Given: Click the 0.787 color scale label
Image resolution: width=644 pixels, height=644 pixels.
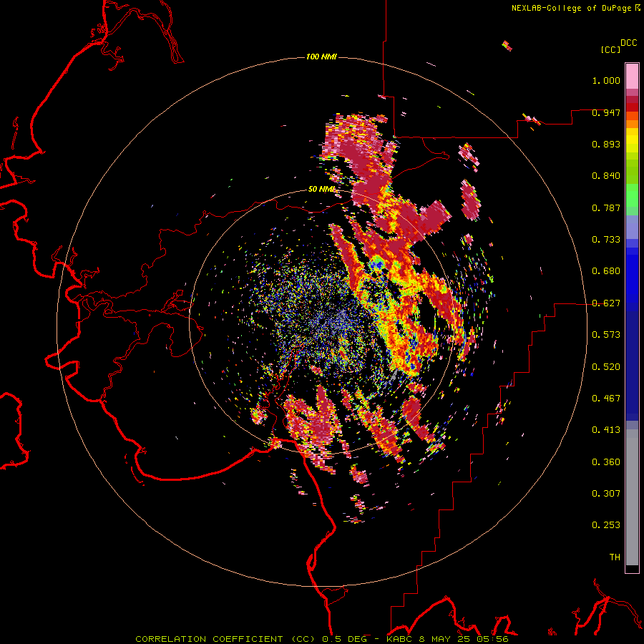Looking at the screenshot, I should pos(606,208).
